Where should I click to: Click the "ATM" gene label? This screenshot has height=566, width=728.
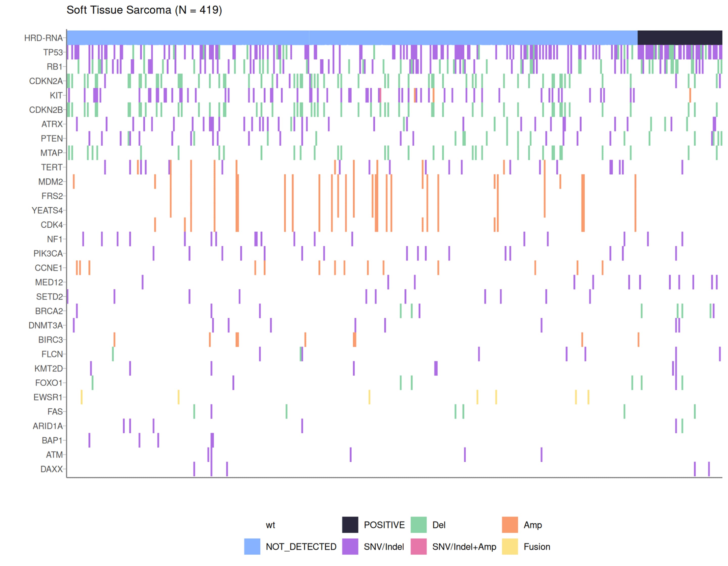tap(54, 455)
